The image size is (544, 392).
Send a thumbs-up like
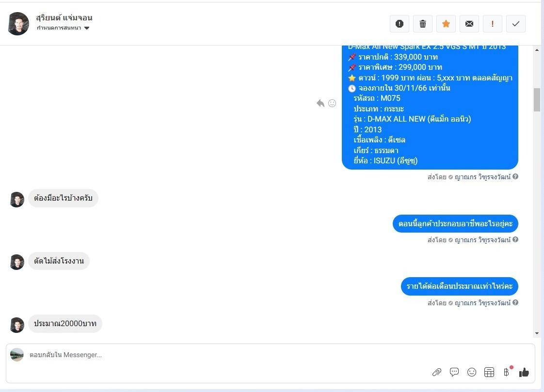tap(524, 372)
